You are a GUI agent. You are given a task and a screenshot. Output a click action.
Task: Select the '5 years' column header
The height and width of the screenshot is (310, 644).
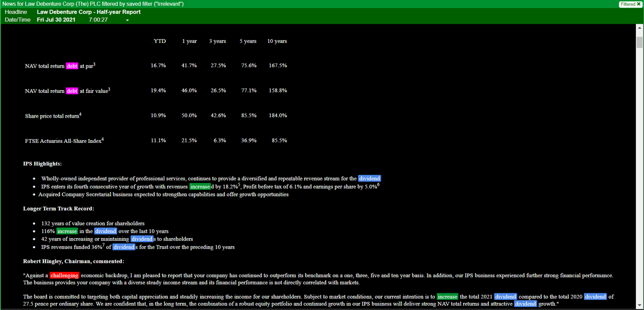[x=247, y=41]
